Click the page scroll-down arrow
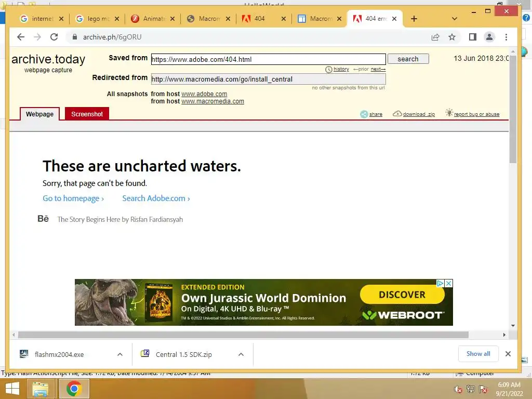The width and height of the screenshot is (532, 399). (x=513, y=326)
